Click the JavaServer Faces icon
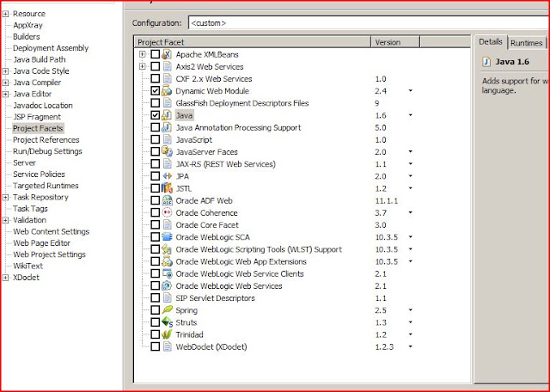 (167, 151)
